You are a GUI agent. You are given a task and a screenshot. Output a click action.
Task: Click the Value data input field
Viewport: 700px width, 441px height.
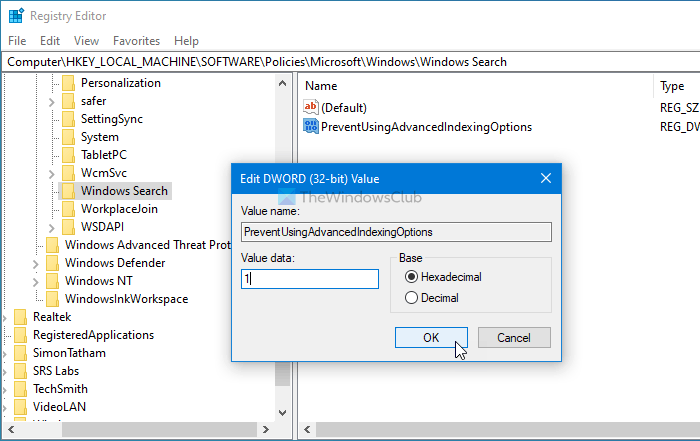click(x=310, y=279)
